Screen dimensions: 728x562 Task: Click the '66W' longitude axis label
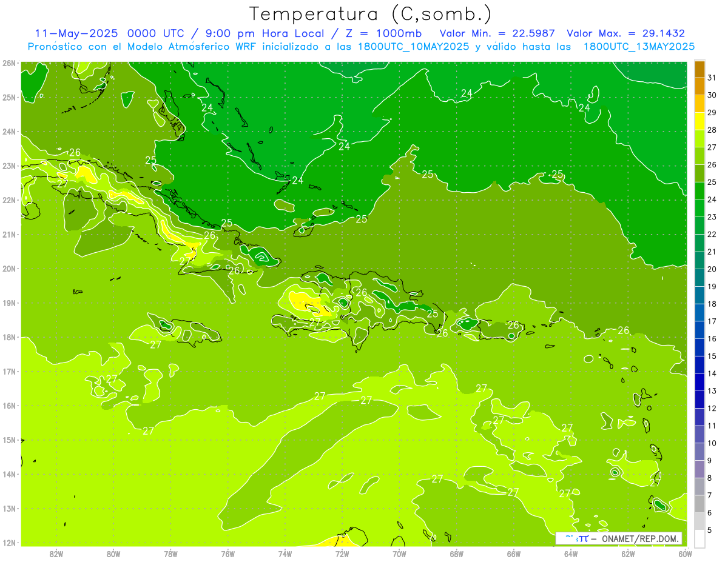click(514, 554)
